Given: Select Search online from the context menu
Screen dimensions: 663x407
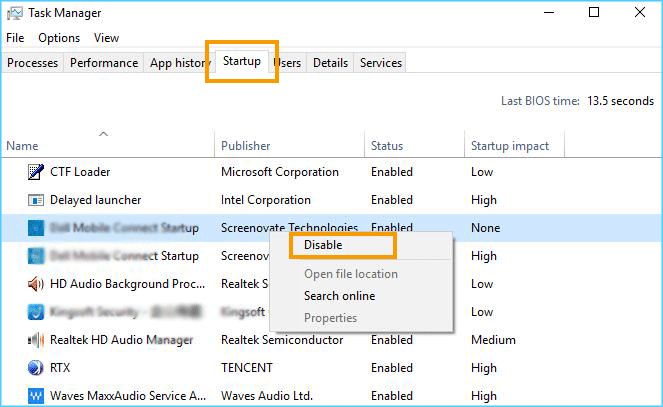Looking at the screenshot, I should [x=339, y=296].
